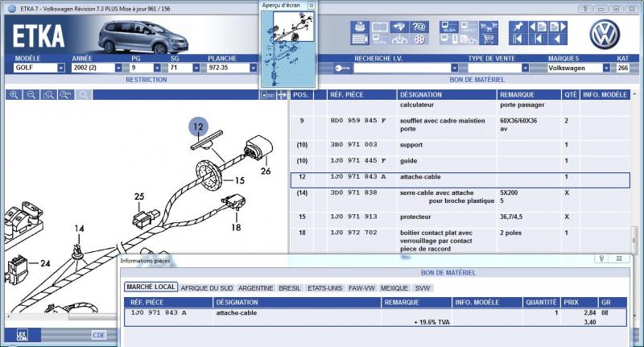Click the BON DE MATÉRIEL label under toolbar
The width and height of the screenshot is (644, 347).
click(477, 80)
